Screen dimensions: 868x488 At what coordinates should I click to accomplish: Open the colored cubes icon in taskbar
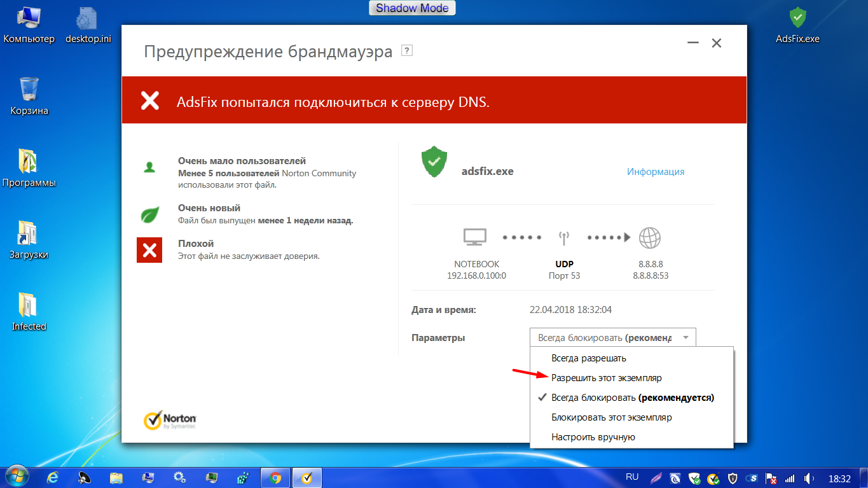click(x=243, y=478)
